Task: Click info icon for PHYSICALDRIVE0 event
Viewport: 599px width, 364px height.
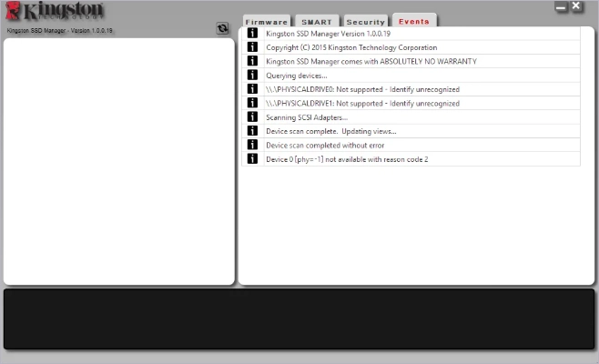Action: pyautogui.click(x=252, y=89)
